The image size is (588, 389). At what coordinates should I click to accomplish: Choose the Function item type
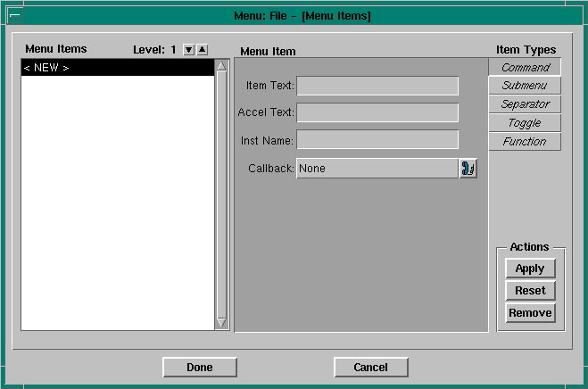pos(525,142)
